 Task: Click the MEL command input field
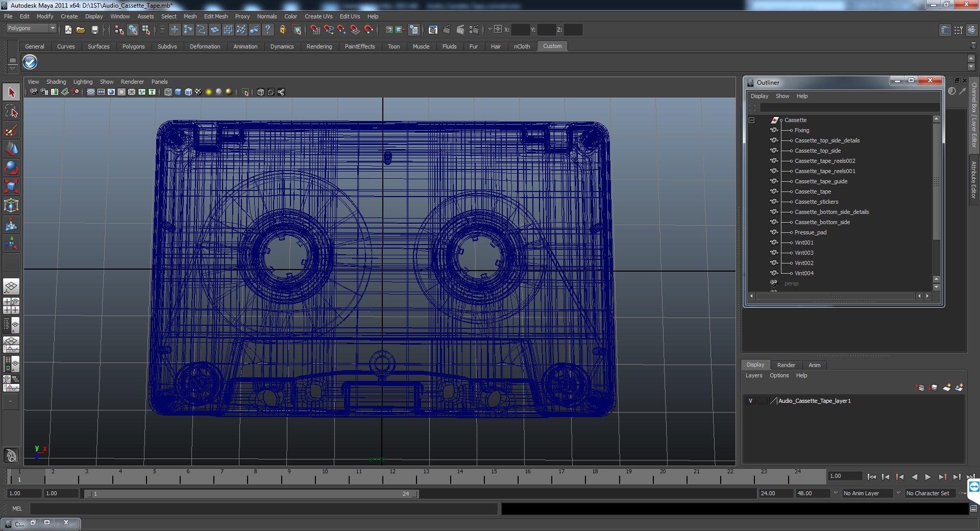tap(263, 509)
